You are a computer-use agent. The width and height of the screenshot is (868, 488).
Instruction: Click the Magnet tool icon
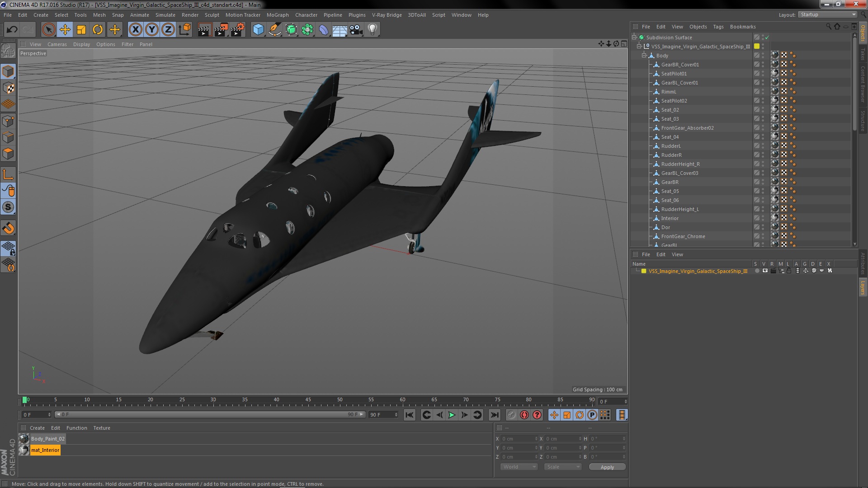(8, 228)
